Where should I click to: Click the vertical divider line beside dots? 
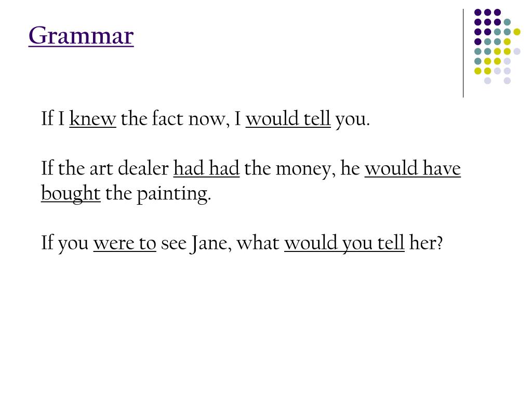[x=463, y=54]
